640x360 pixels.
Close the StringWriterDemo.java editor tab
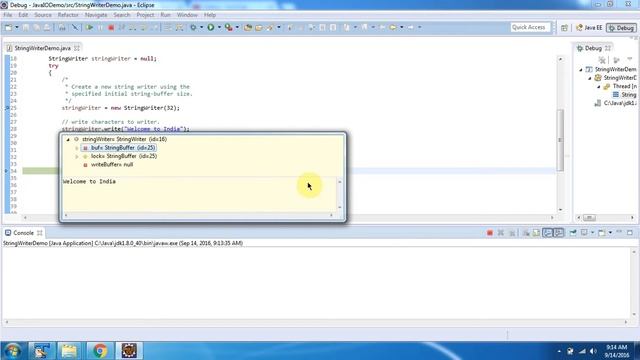(77, 48)
